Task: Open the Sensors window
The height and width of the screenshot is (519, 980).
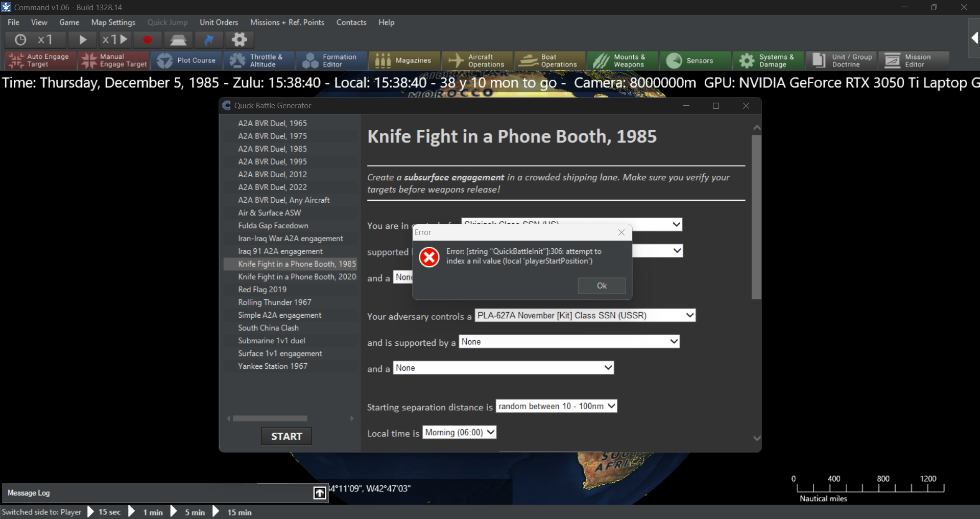Action: [696, 60]
